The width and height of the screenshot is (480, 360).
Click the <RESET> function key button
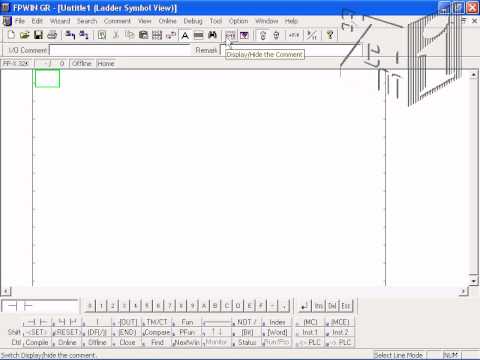[x=67, y=332]
